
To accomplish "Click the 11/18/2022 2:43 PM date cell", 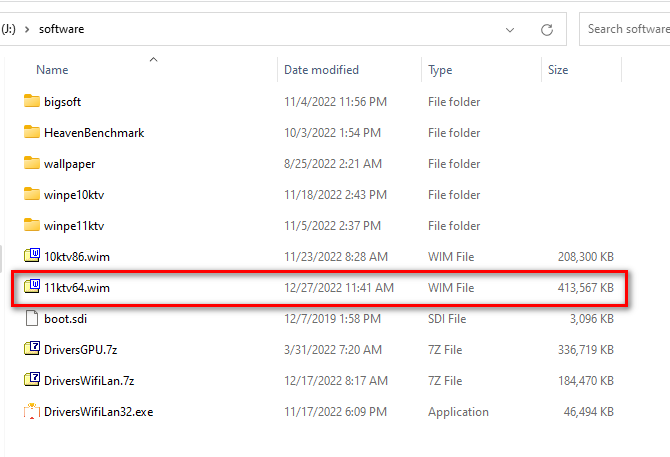I will (335, 195).
